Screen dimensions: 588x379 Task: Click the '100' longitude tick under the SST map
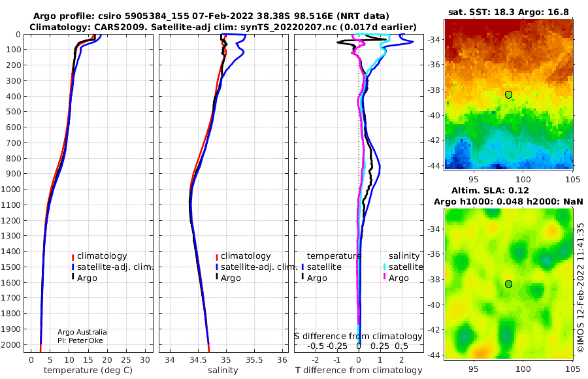pos(523,179)
